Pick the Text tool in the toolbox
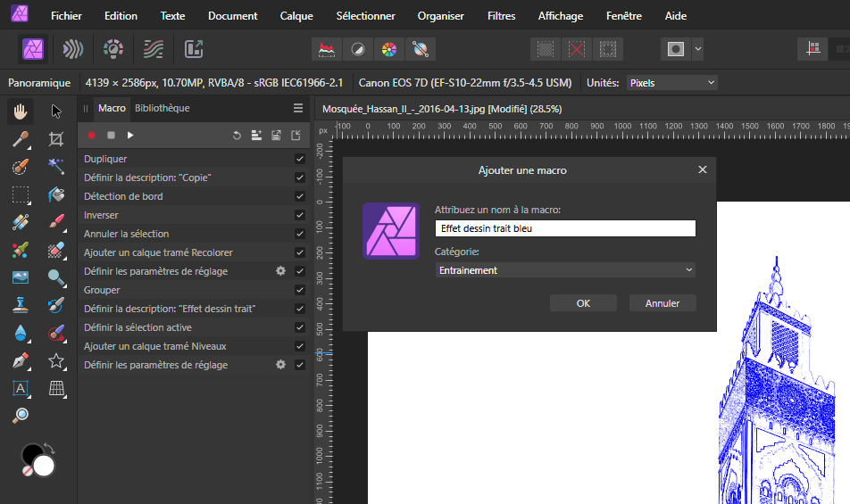850x504 pixels. (x=21, y=388)
